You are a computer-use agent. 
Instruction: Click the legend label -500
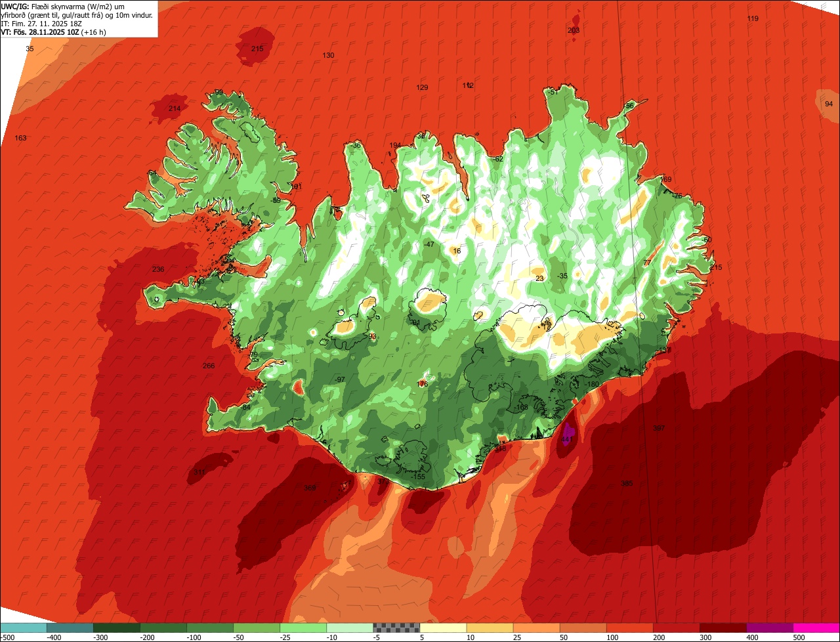click(7, 637)
